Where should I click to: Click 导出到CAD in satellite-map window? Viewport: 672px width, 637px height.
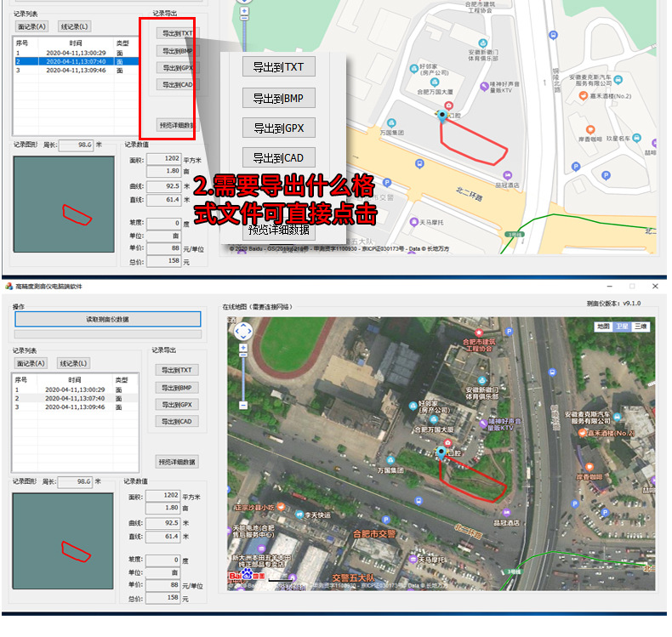pos(177,422)
